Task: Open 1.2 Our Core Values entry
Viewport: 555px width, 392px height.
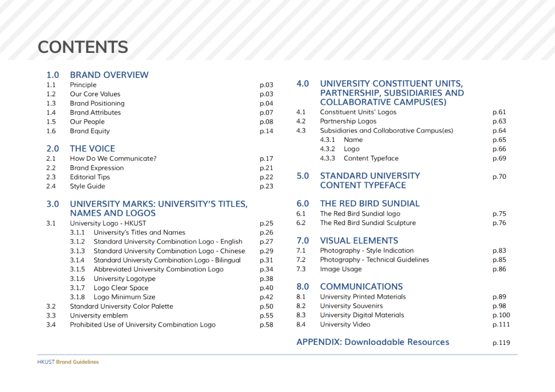Action: coord(95,94)
